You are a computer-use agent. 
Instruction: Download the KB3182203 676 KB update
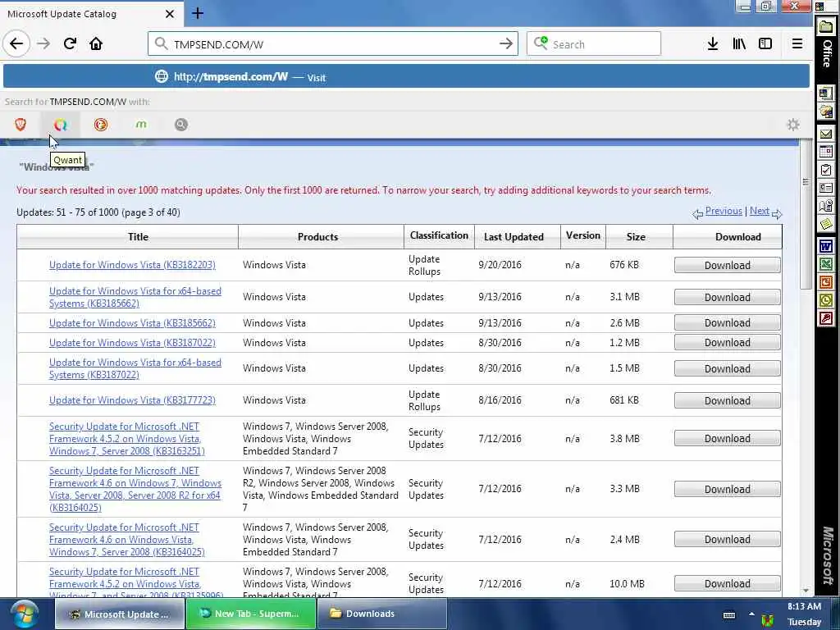click(x=727, y=265)
